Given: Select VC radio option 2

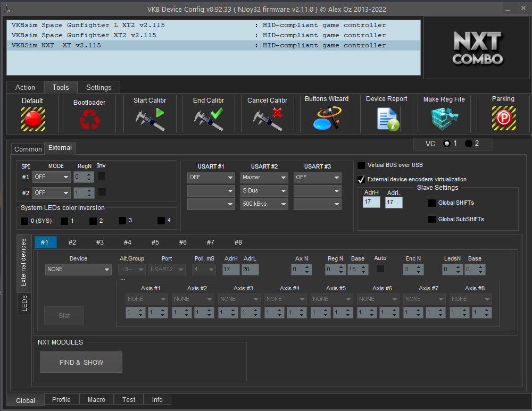Looking at the screenshot, I should tap(469, 144).
